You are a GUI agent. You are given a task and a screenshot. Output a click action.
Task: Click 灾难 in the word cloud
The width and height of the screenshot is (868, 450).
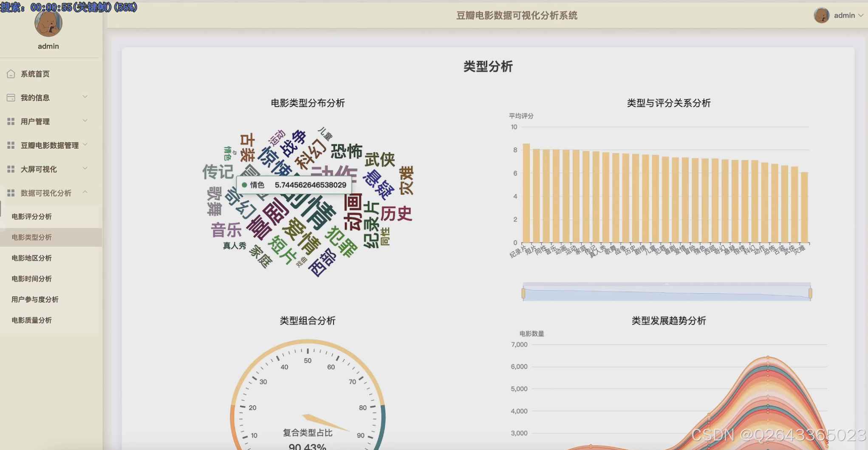coord(406,180)
